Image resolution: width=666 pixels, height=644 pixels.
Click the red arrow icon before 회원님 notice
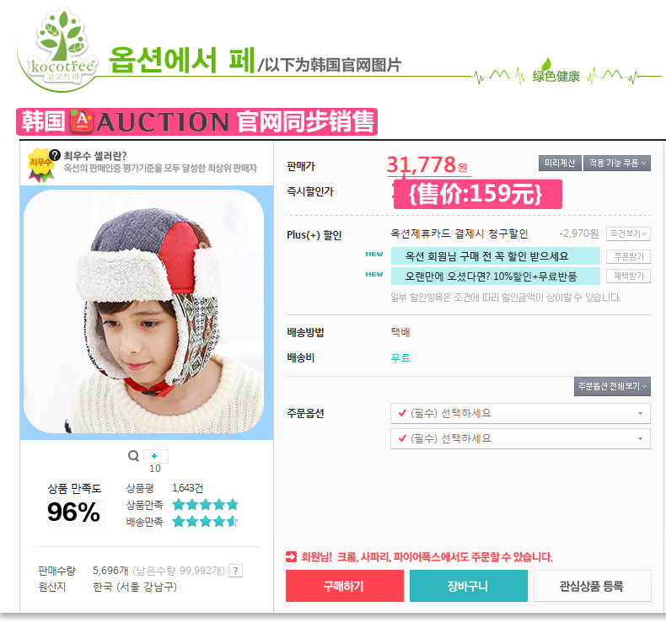click(x=291, y=556)
